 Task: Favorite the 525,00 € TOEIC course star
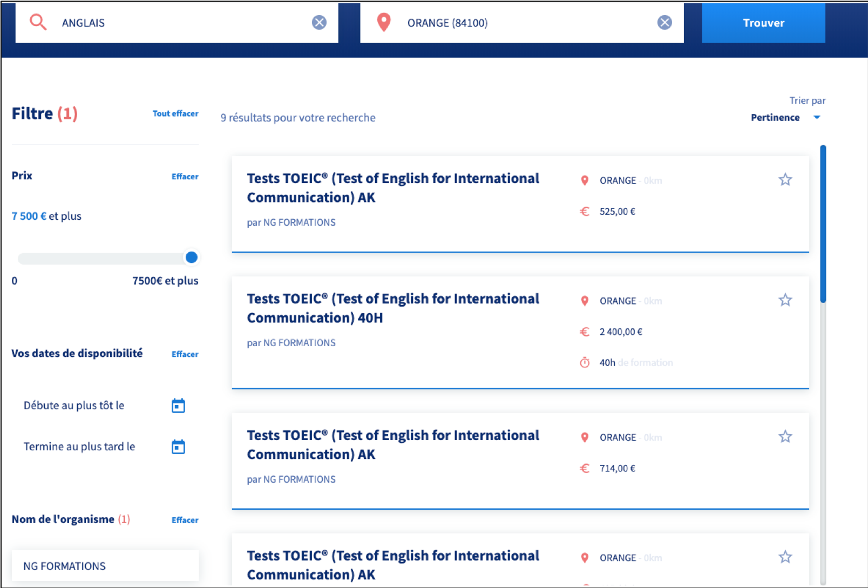(x=785, y=179)
